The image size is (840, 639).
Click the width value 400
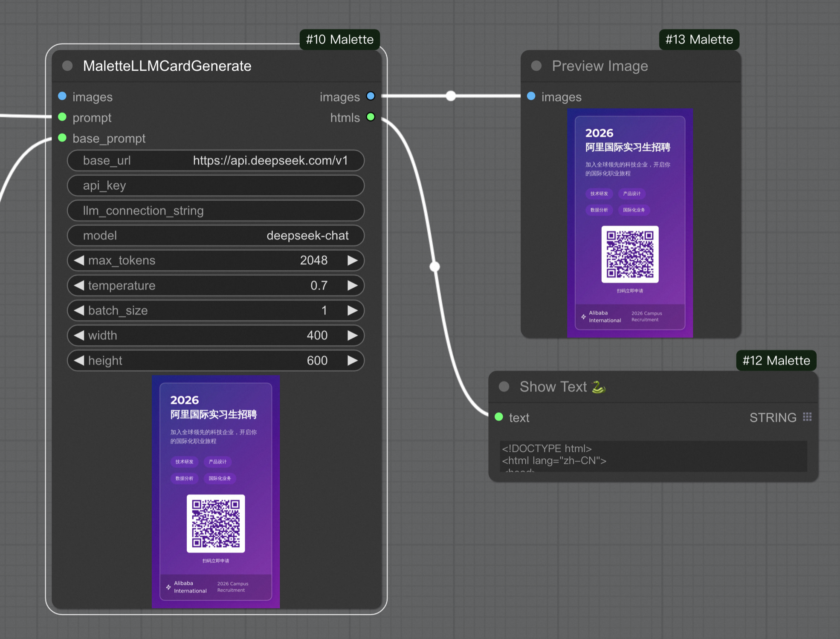tap(317, 335)
